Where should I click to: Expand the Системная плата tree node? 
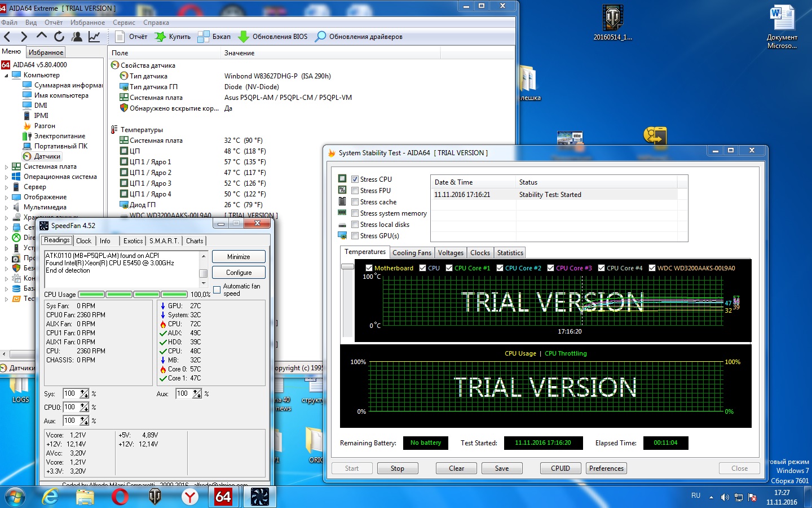[6, 167]
